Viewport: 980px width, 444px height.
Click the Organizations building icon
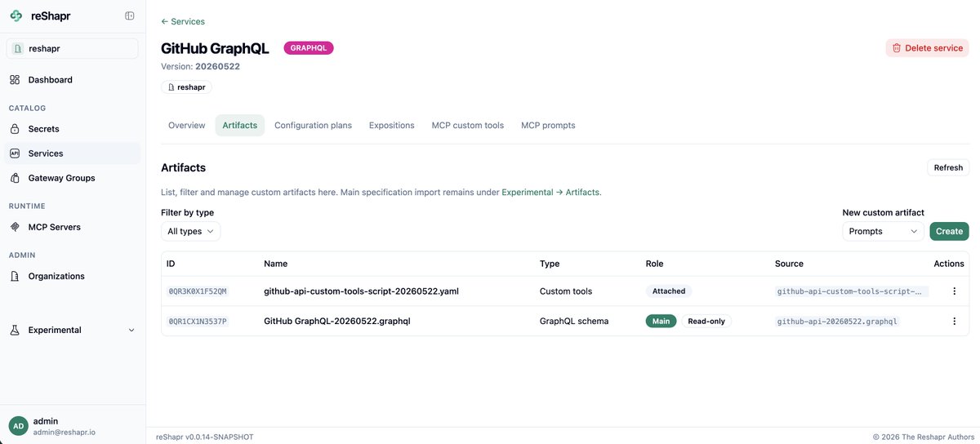pos(15,276)
